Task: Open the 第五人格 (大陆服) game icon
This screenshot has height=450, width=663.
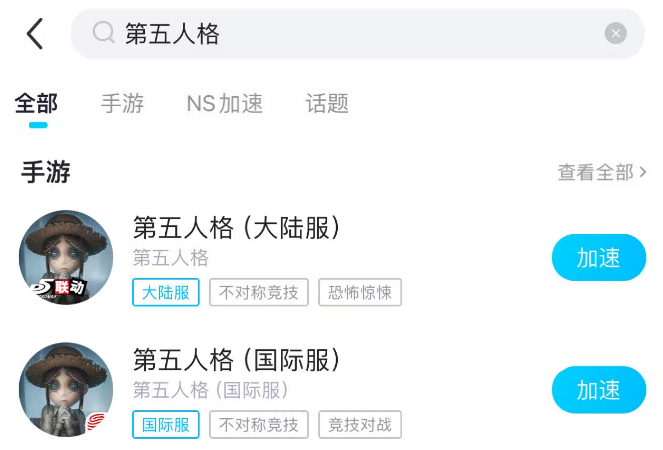Action: point(66,257)
